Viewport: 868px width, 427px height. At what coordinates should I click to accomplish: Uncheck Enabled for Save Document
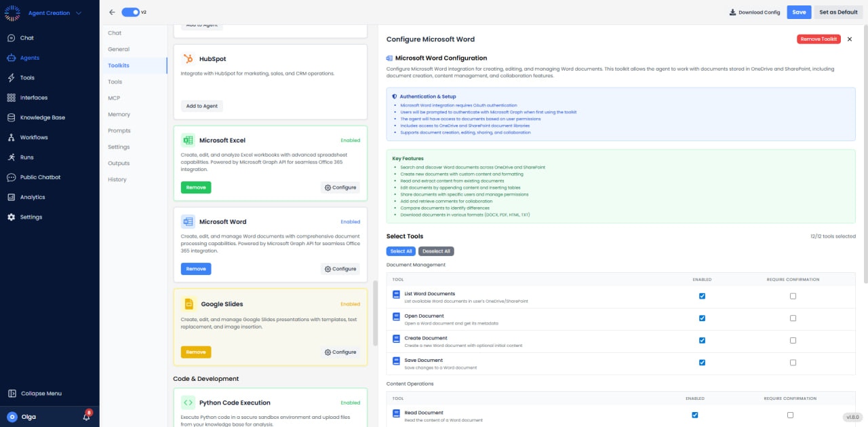point(702,363)
